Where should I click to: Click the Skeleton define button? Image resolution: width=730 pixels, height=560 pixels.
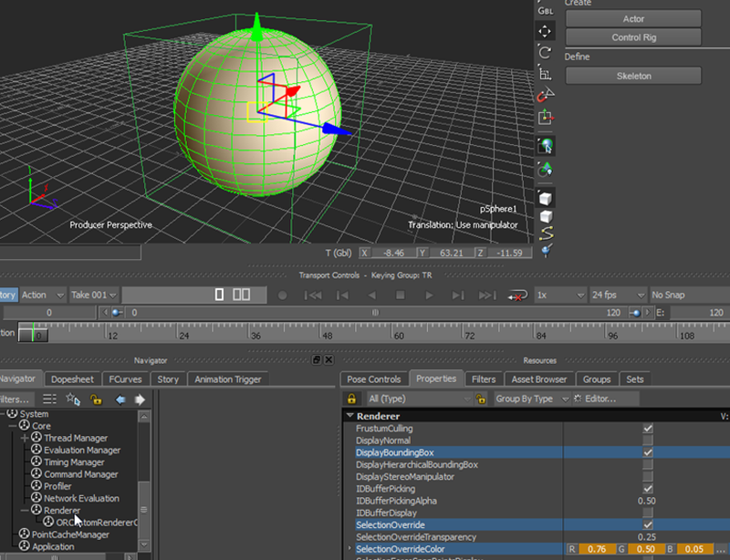[x=633, y=76]
